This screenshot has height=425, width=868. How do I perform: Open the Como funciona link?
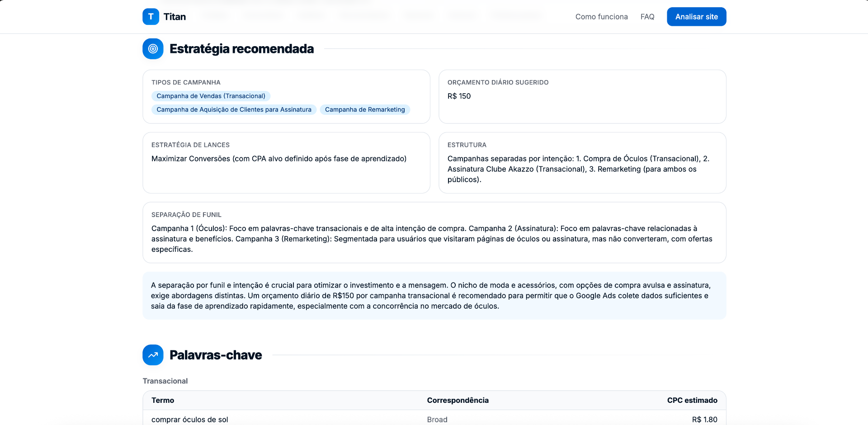tap(601, 17)
